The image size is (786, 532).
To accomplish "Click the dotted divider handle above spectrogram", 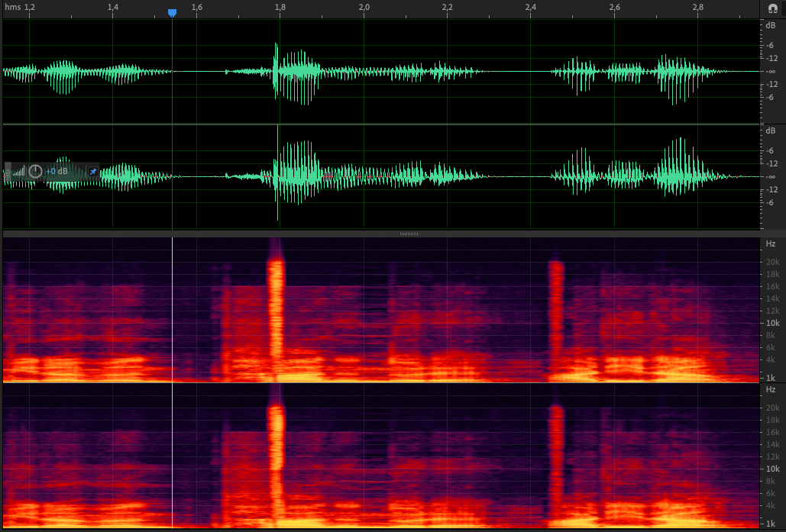I will (x=409, y=234).
